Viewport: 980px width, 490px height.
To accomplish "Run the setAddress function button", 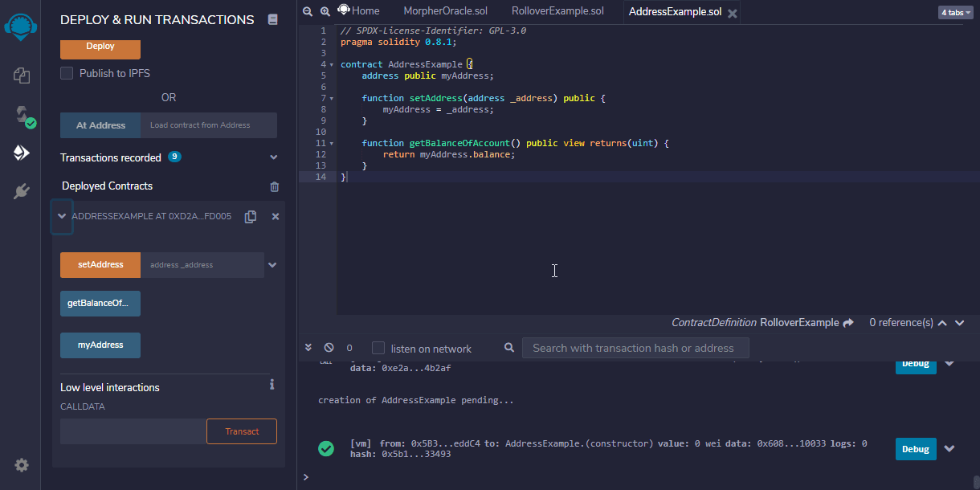I will [x=100, y=265].
